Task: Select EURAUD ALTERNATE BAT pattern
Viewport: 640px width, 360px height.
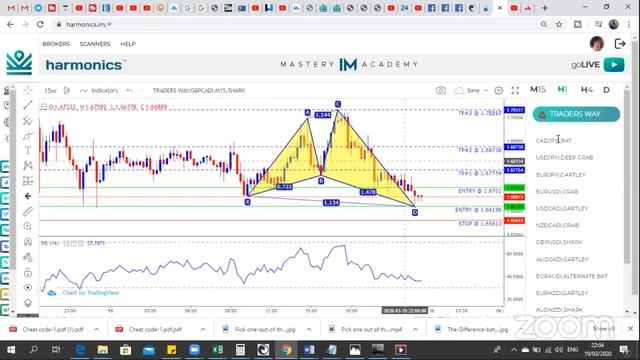Action: pos(571,276)
